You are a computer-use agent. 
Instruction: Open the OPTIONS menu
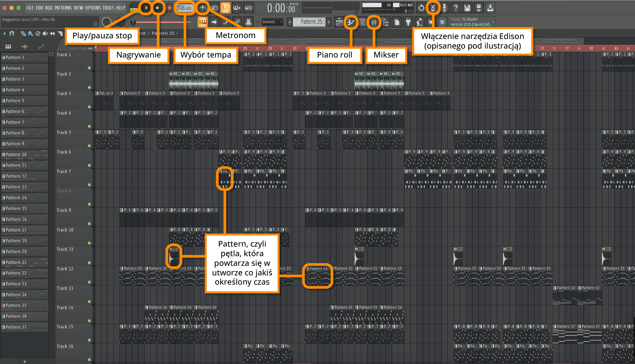(93, 8)
